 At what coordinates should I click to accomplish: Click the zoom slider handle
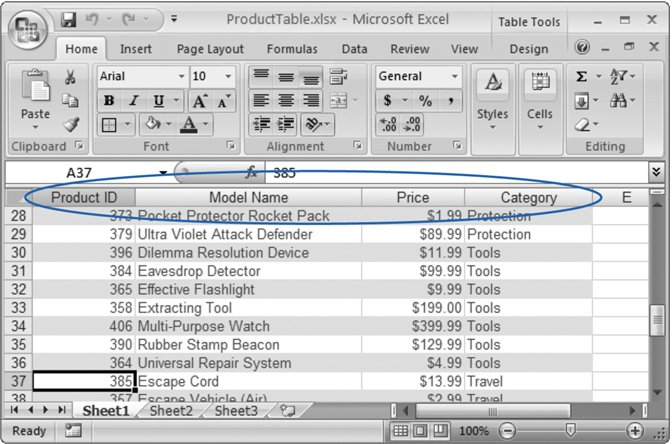coord(570,431)
